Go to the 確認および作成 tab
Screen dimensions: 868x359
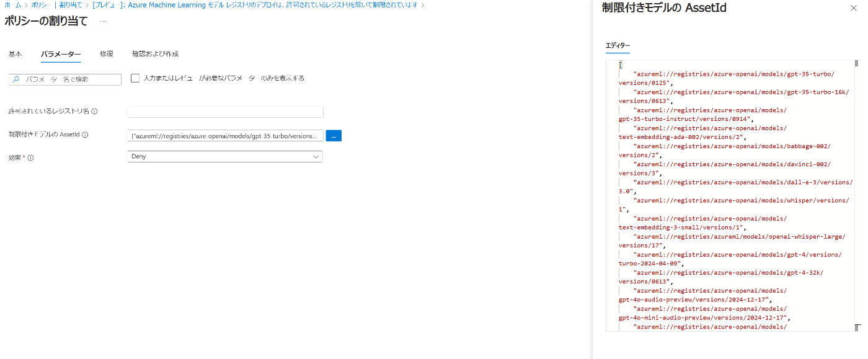click(x=156, y=54)
